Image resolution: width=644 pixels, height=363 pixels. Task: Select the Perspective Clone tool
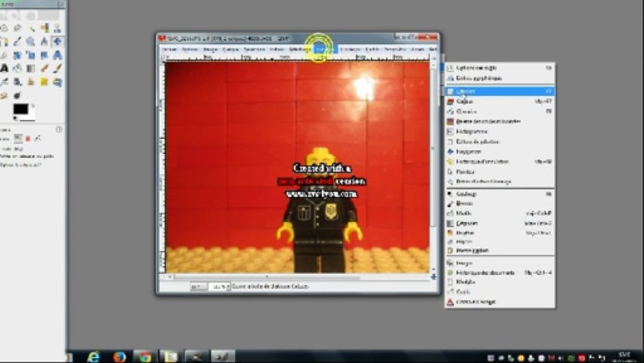(57, 82)
